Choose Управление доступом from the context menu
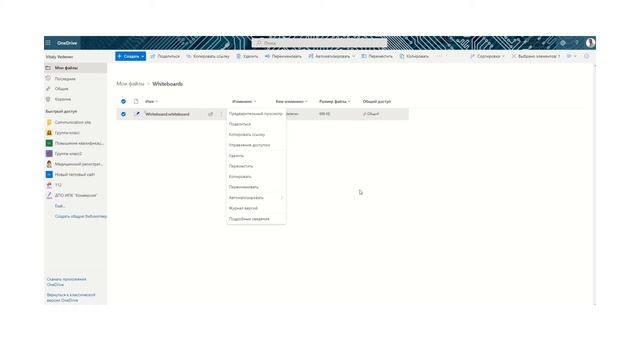 pos(256,145)
